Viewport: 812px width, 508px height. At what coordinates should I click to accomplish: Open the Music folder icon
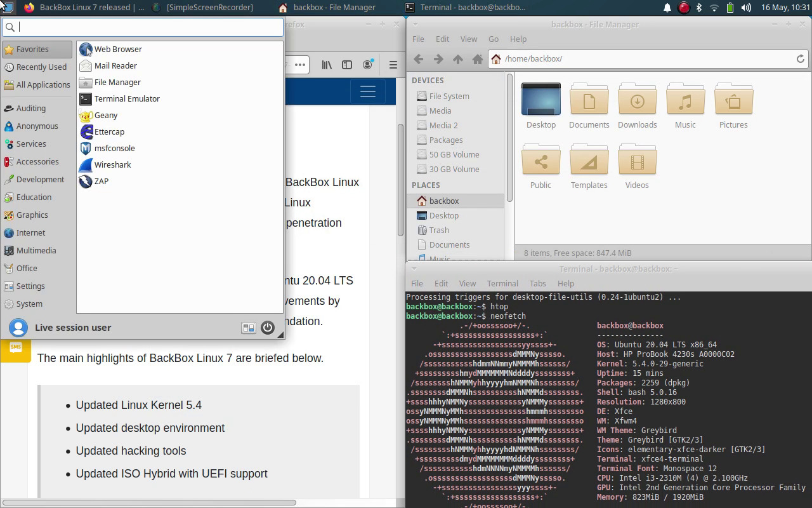click(x=685, y=105)
